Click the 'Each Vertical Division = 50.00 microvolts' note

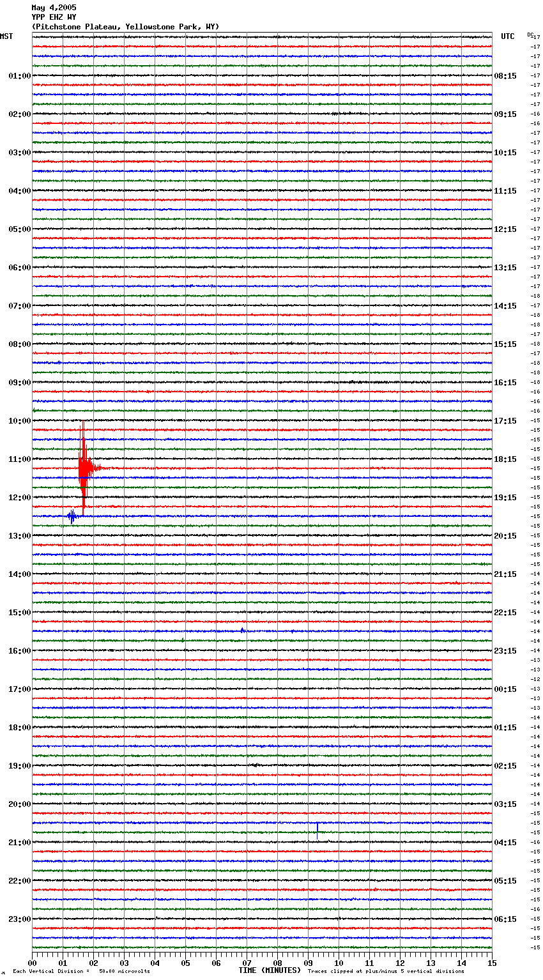coord(81,971)
